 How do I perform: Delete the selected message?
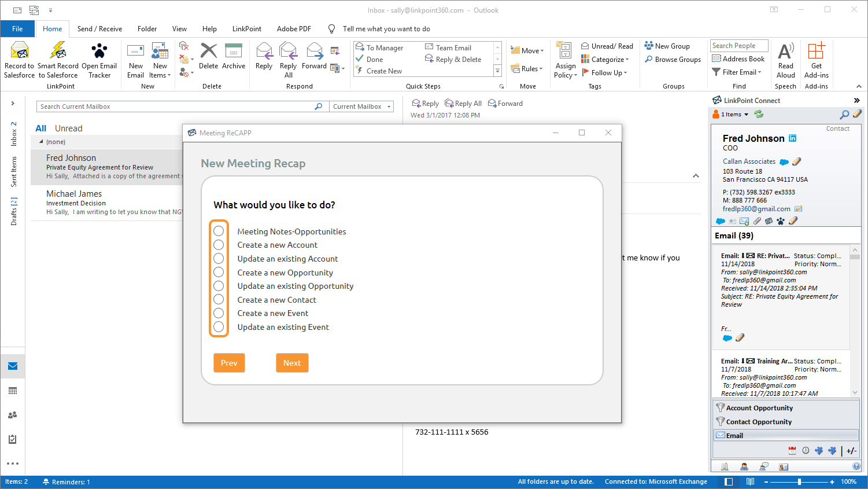coord(209,56)
